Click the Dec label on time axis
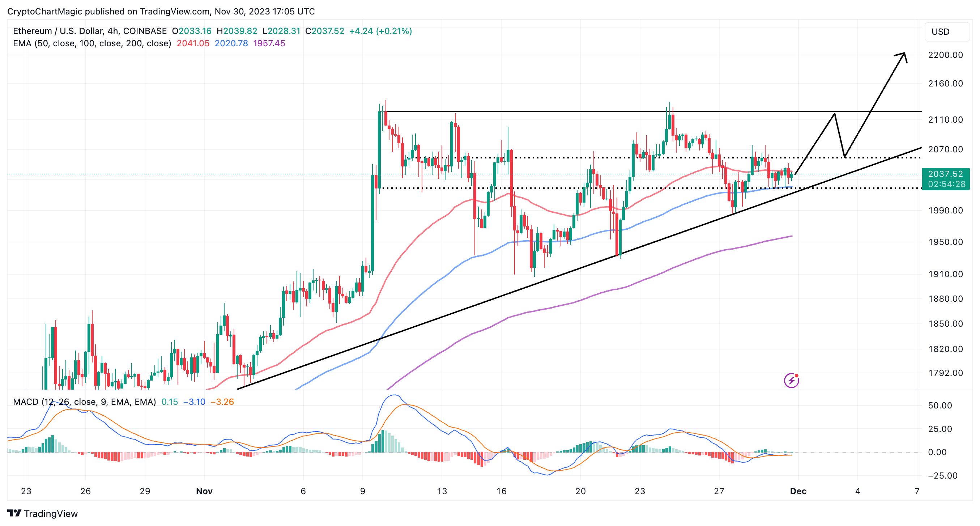Image resolution: width=980 pixels, height=526 pixels. coord(798,491)
